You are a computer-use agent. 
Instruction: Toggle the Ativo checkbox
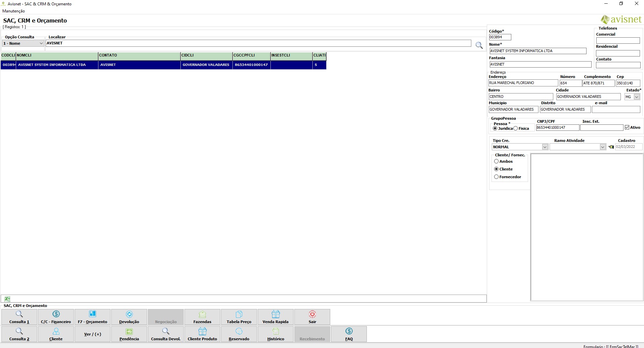(627, 127)
